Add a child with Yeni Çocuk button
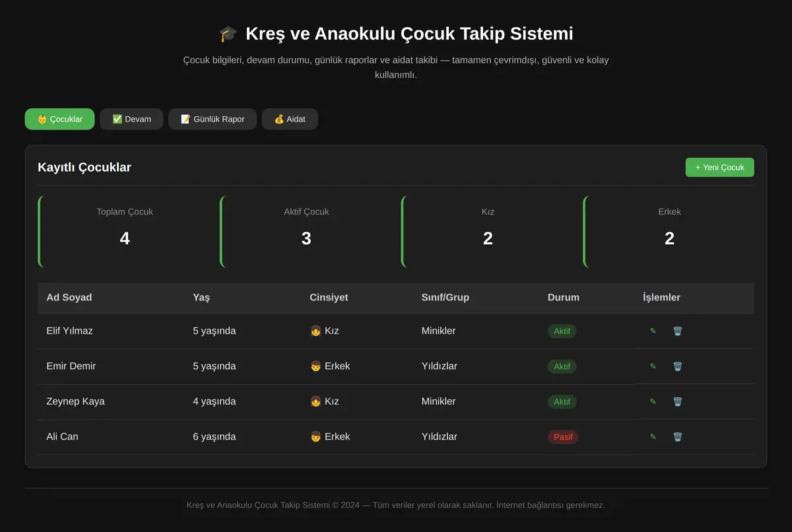Image resolution: width=792 pixels, height=532 pixels. click(719, 168)
